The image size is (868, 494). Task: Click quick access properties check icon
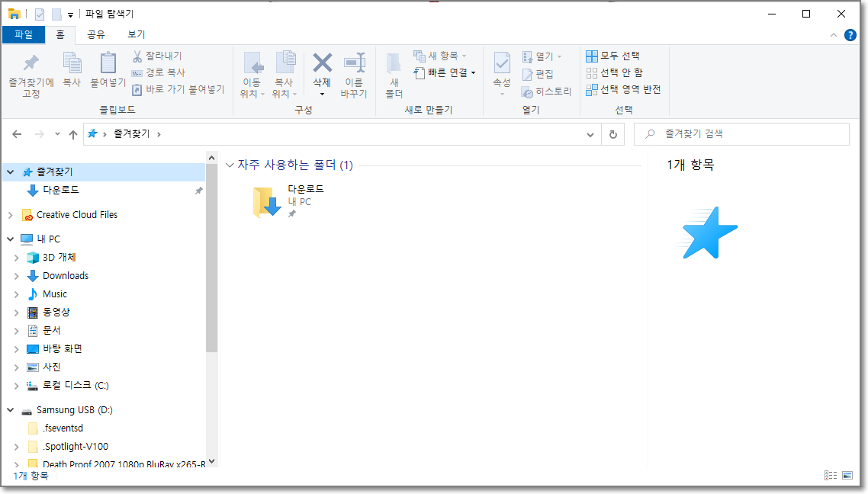coord(40,14)
